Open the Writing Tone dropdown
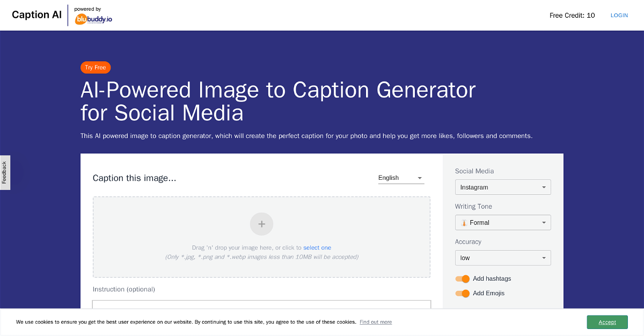This screenshot has width=644, height=336. tap(502, 223)
